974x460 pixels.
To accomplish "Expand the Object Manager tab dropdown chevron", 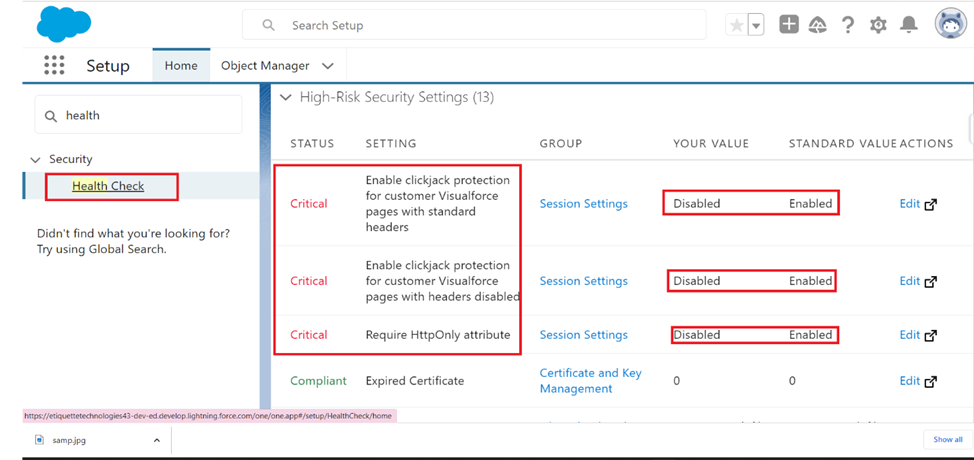I will 328,66.
